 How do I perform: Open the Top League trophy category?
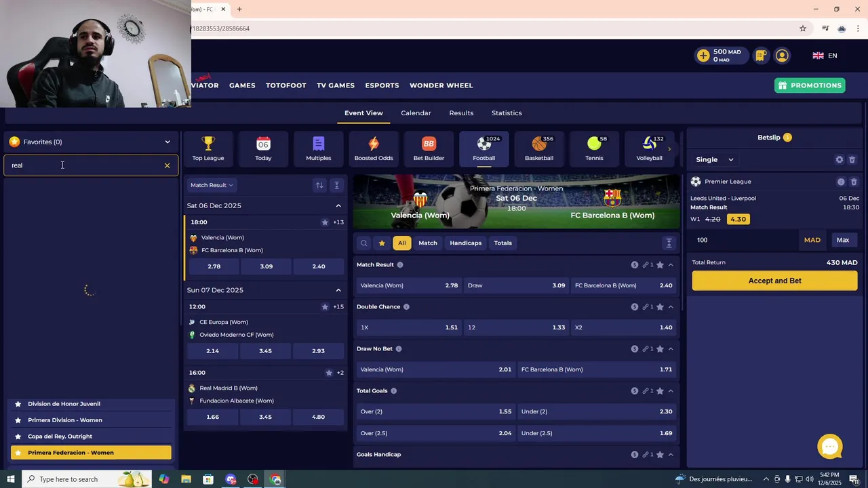(208, 148)
